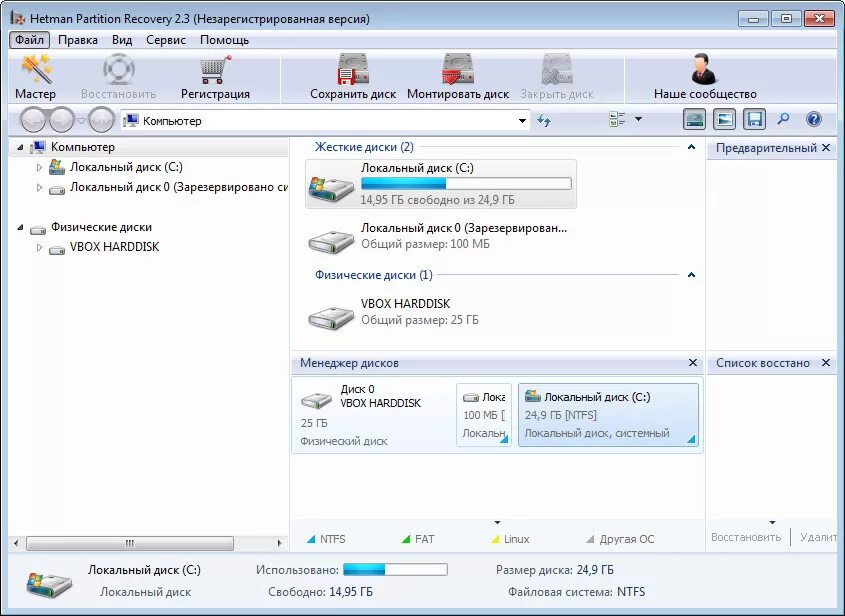Click Закрыть диск toolbar icon

557,69
